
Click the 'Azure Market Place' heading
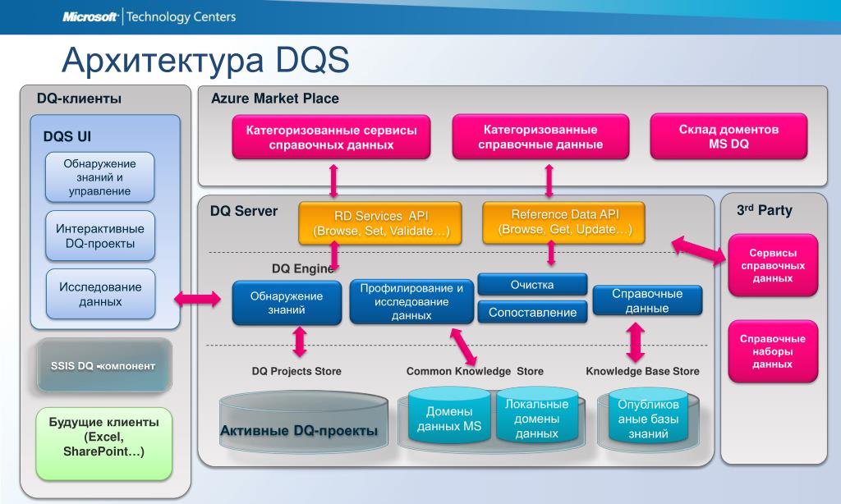click(274, 99)
